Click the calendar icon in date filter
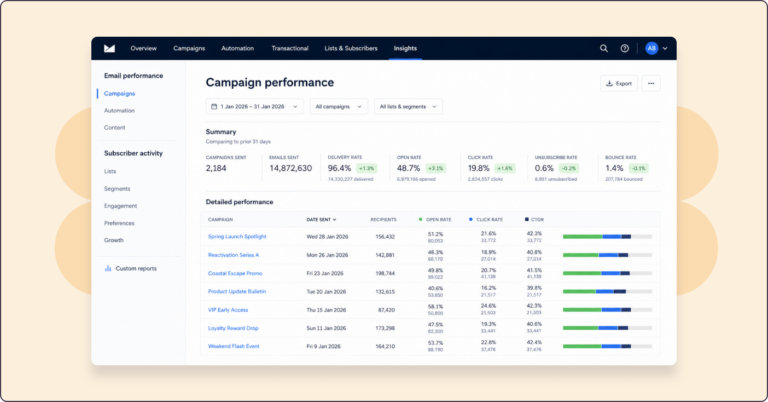Screen dimensions: 768x402 [x=214, y=106]
